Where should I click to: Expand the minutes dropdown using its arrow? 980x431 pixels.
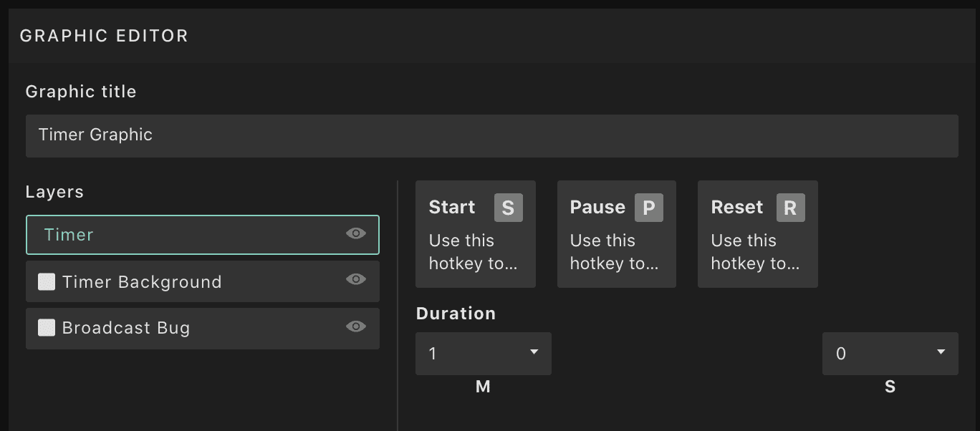point(534,352)
